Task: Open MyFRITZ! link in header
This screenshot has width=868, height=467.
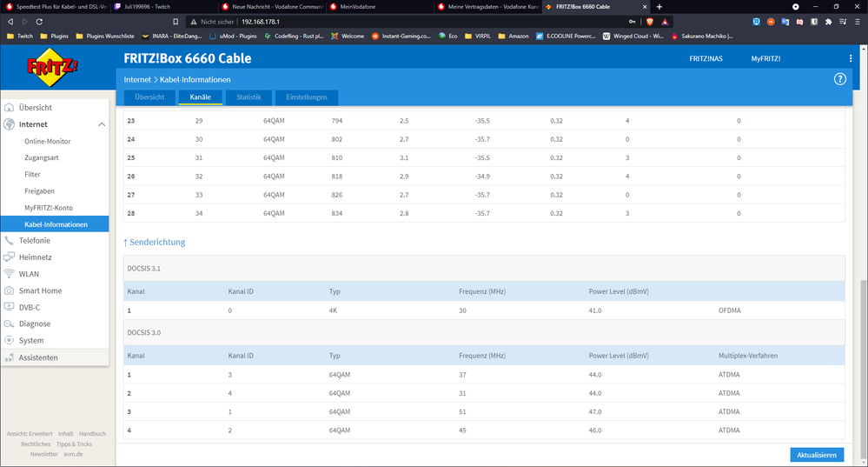Action: (765, 59)
